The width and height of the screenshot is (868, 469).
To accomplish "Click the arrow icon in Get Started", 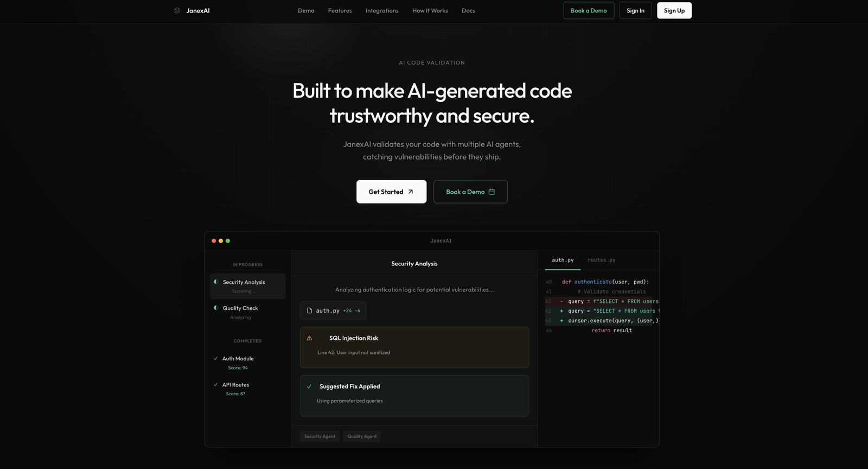I will coord(411,192).
